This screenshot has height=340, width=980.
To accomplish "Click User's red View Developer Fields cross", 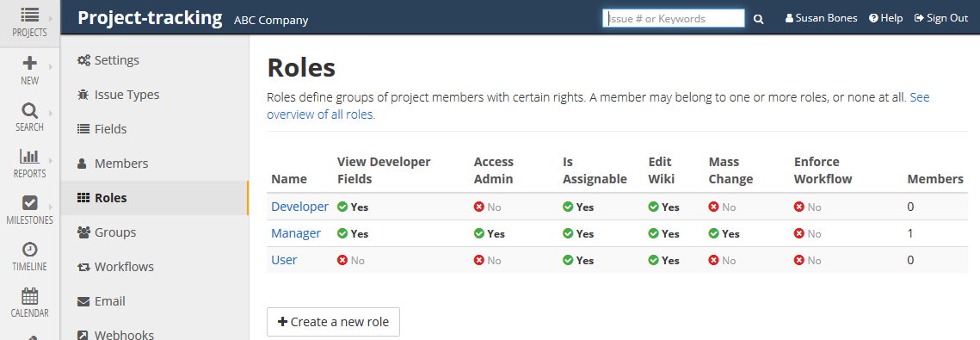I will tap(342, 260).
